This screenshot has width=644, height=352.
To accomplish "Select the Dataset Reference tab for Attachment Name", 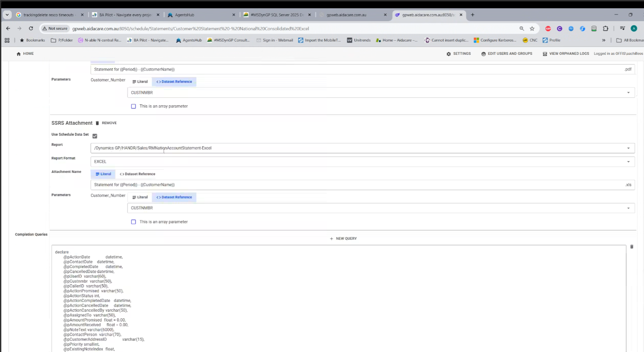I will 137,174.
